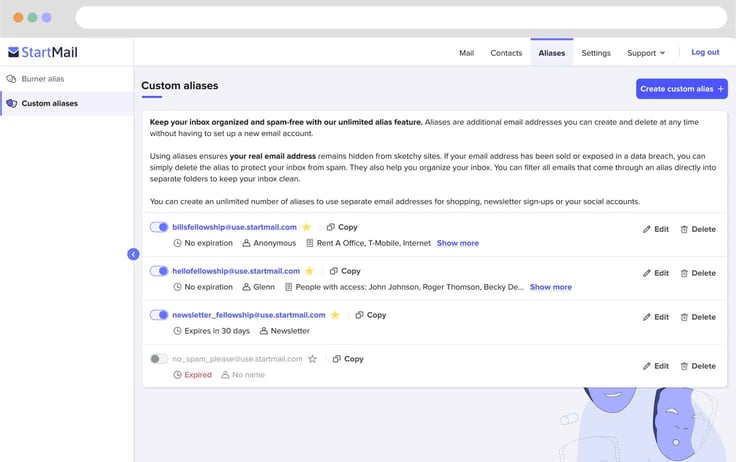Edit the newsletter_fellowship alias
736x462 pixels.
pyautogui.click(x=656, y=317)
